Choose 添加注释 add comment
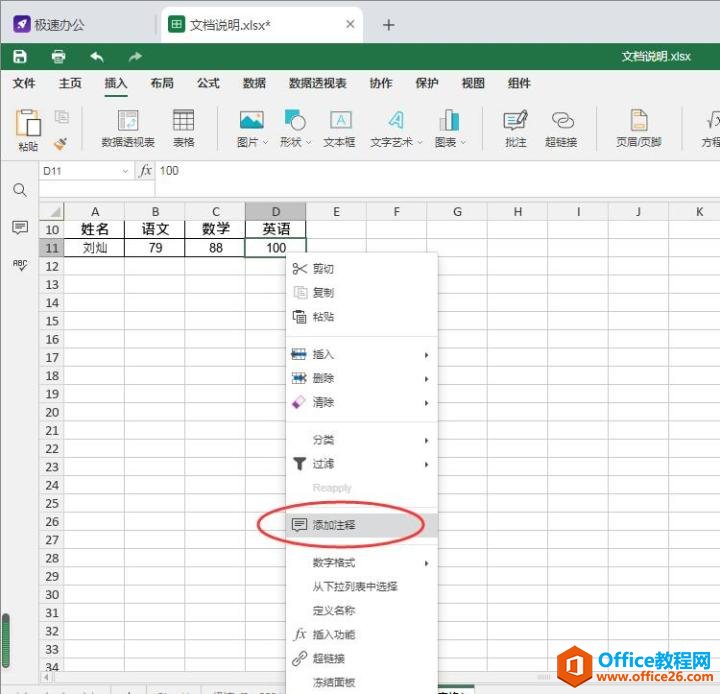The height and width of the screenshot is (694, 720). 362,525
